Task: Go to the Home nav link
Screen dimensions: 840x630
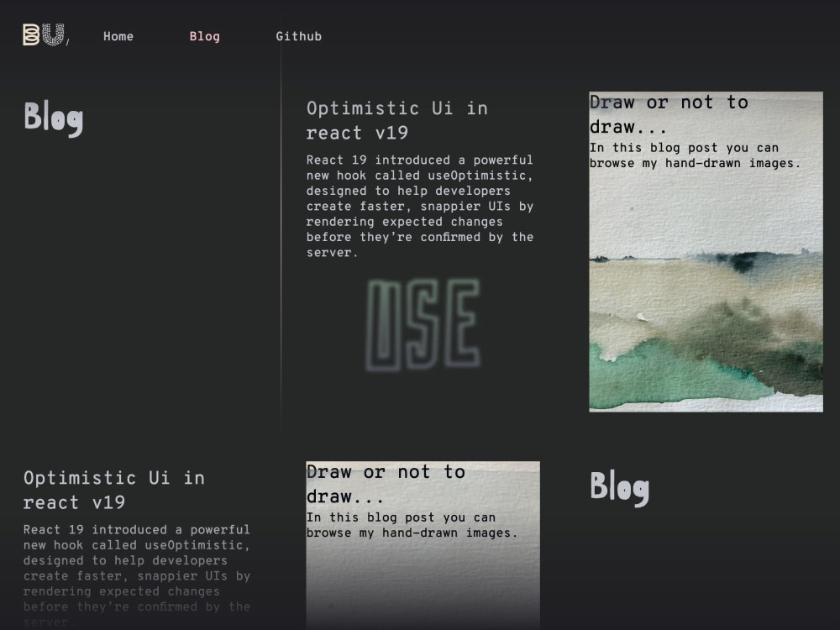Action: click(118, 36)
